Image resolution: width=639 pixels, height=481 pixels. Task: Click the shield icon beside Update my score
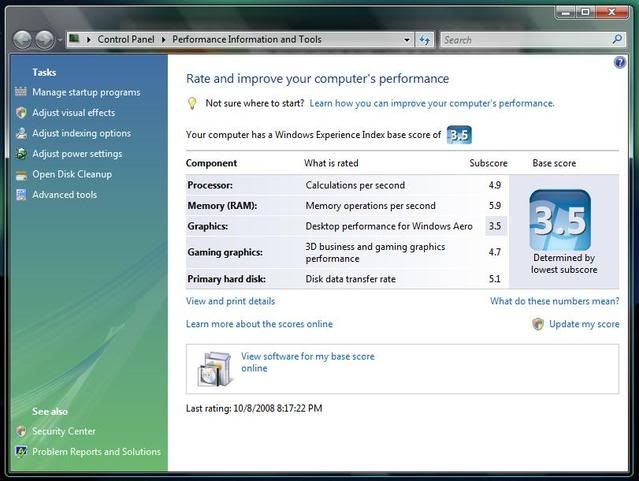pyautogui.click(x=538, y=324)
